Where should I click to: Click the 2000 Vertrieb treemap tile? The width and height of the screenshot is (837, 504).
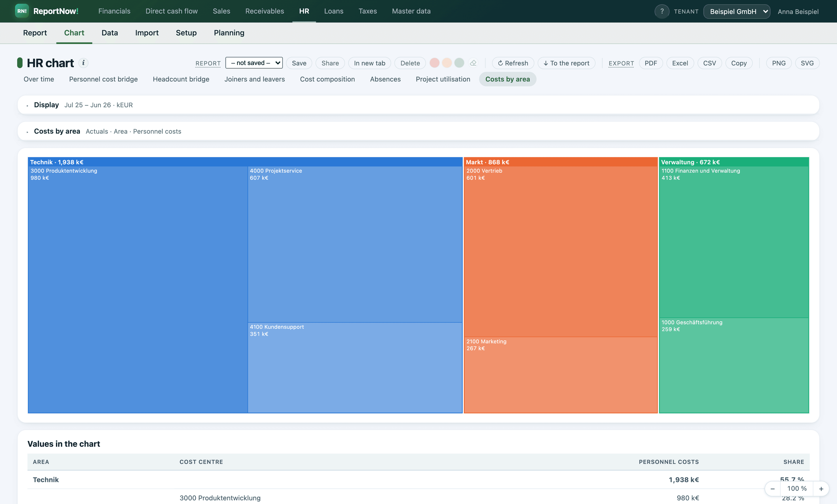pos(561,252)
